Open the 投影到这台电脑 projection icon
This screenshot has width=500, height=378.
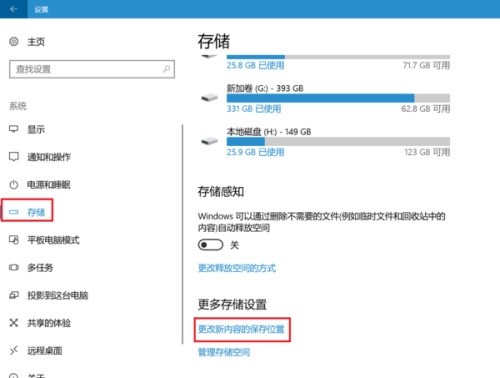tap(14, 295)
